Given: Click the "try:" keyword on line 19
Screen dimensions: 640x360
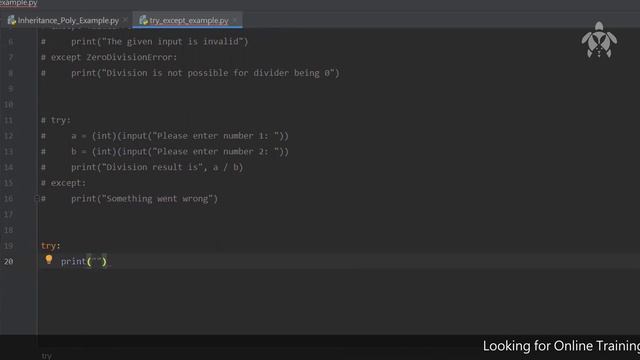Looking at the screenshot, I should tap(51, 246).
